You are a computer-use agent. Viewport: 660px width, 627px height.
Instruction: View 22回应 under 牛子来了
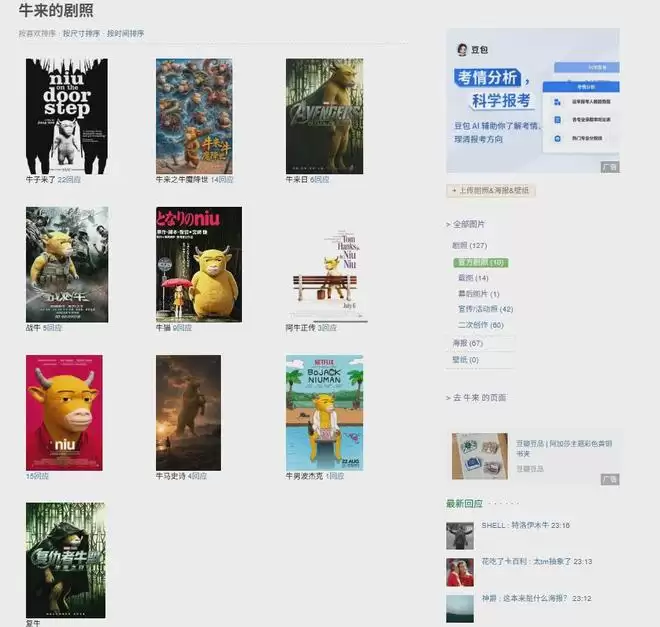click(69, 180)
